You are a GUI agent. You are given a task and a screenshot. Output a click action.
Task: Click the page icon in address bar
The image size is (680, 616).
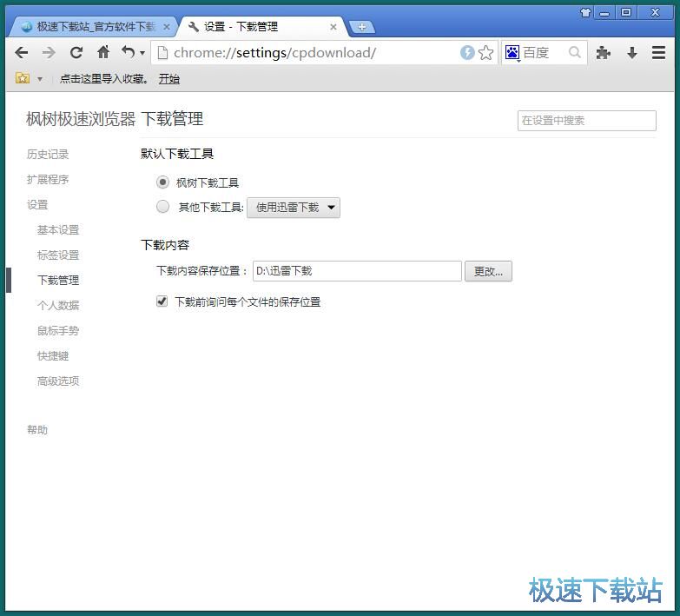tap(162, 53)
